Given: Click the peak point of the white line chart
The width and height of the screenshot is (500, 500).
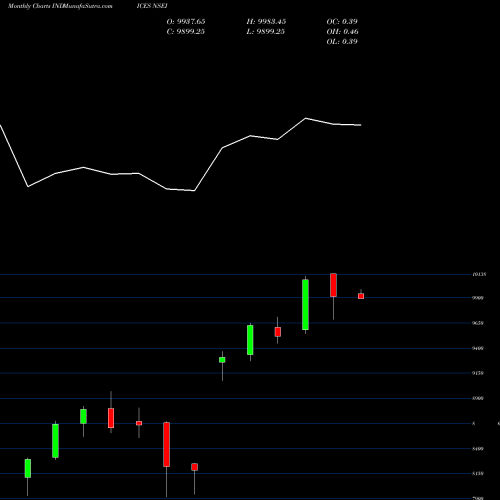Looking at the screenshot, I should tap(306, 118).
